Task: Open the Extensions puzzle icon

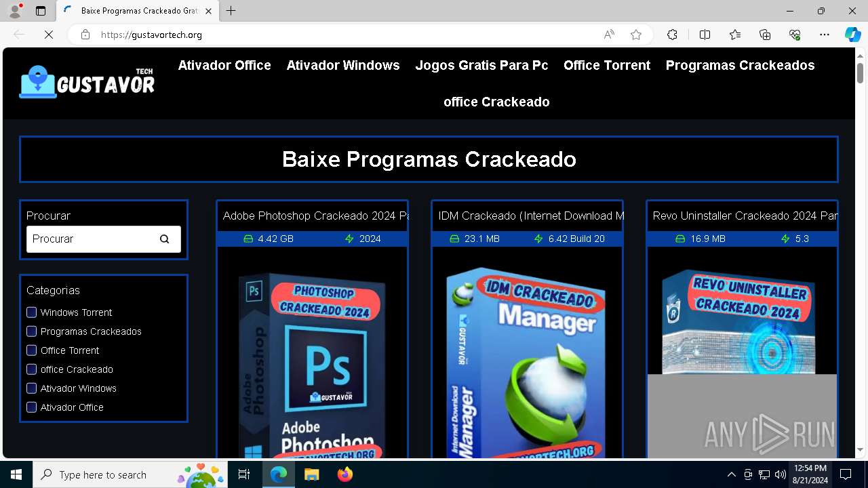Action: [x=672, y=35]
